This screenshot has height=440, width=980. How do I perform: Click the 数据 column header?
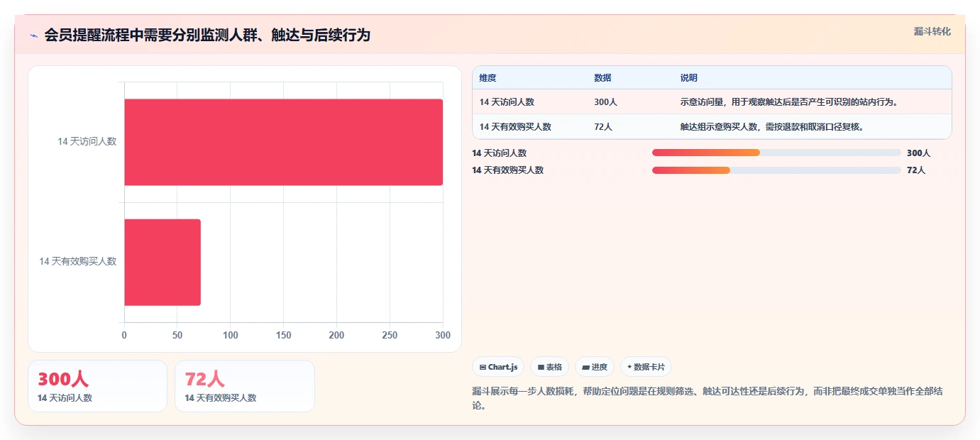602,78
